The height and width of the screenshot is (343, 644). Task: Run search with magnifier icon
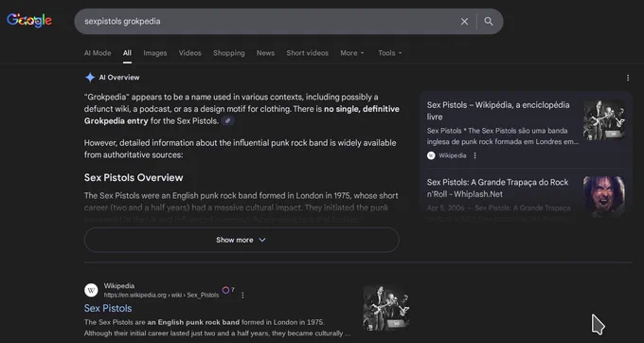click(489, 22)
